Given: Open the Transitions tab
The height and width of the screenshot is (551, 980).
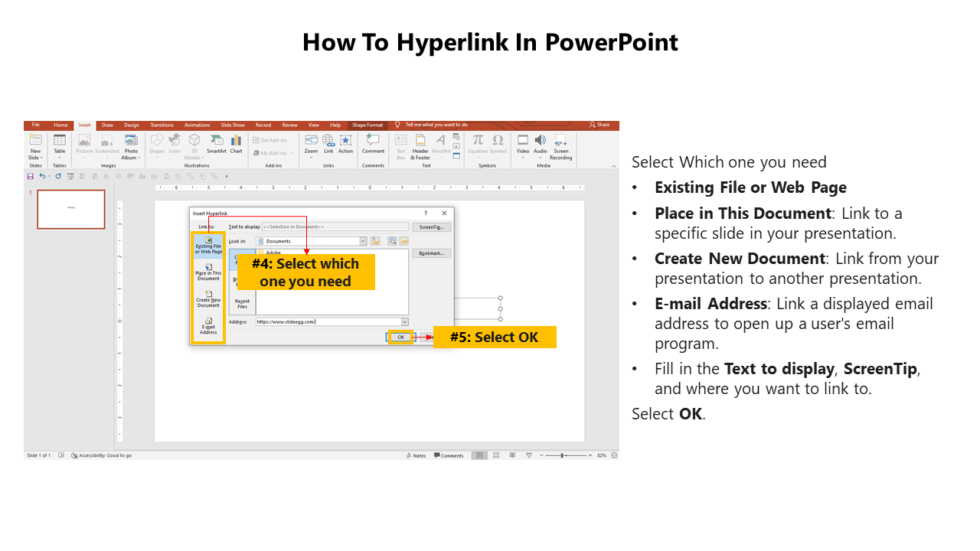Looking at the screenshot, I should pyautogui.click(x=162, y=125).
